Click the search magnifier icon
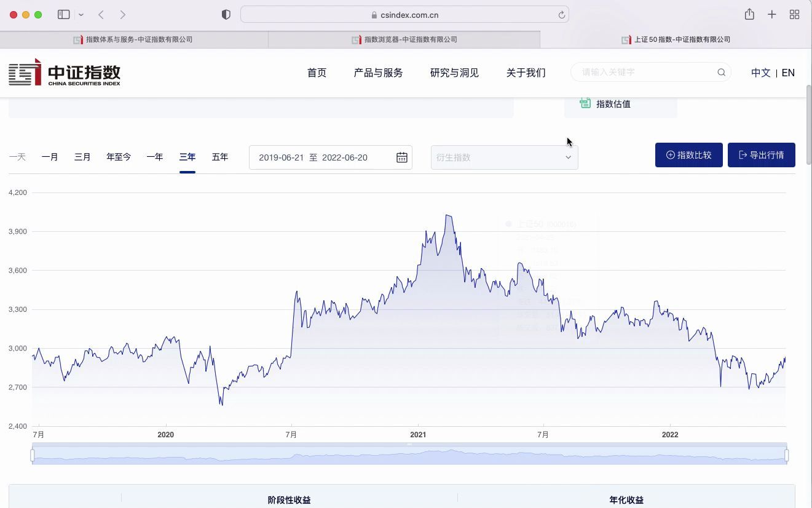The image size is (812, 508). click(x=720, y=72)
